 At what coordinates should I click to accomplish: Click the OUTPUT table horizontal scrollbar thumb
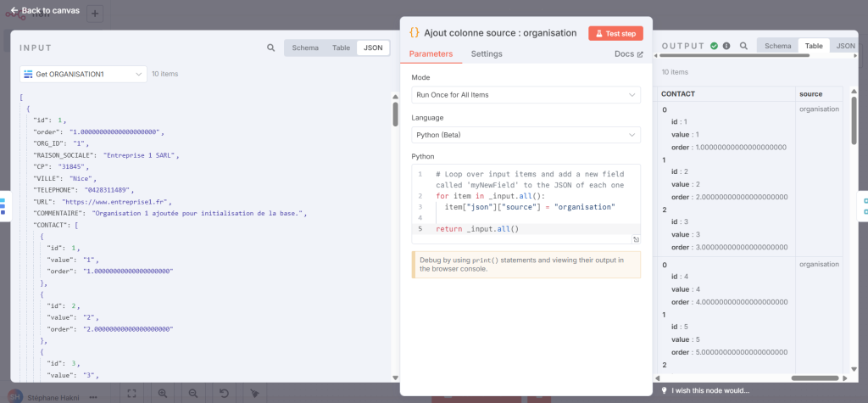pyautogui.click(x=813, y=378)
